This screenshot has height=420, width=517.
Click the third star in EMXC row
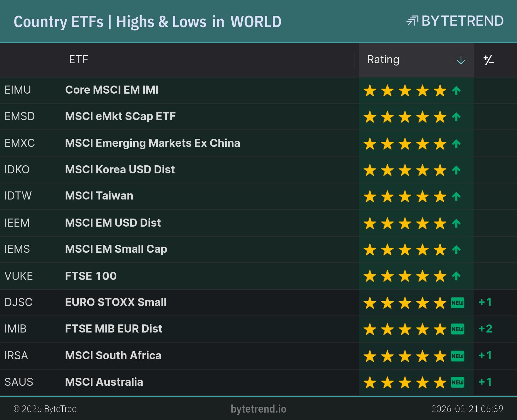(405, 144)
